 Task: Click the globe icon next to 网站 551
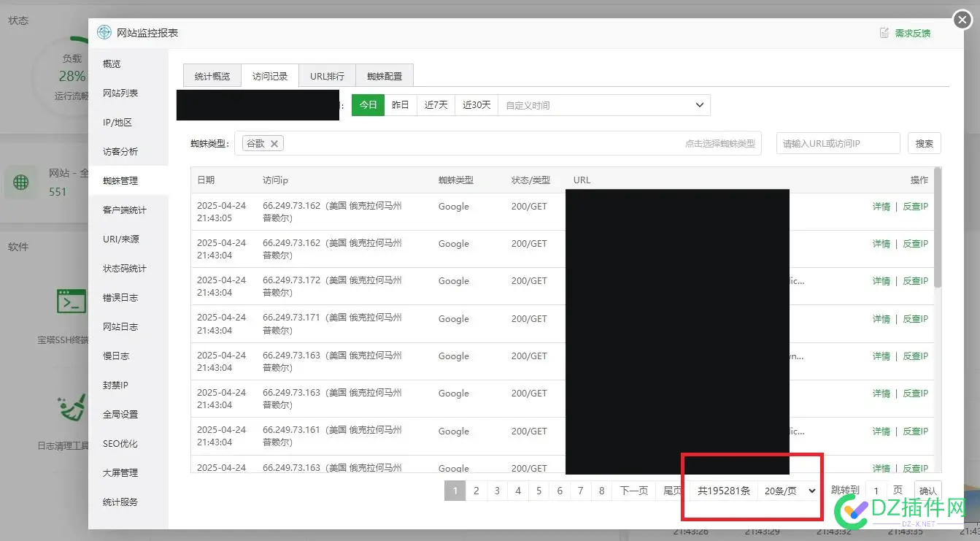[21, 182]
